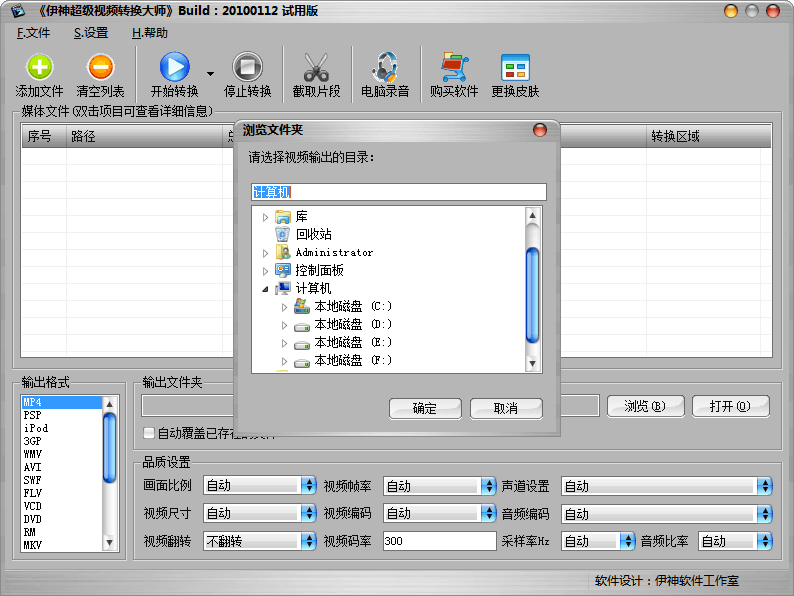Click the 取消 button in dialog

(x=506, y=408)
